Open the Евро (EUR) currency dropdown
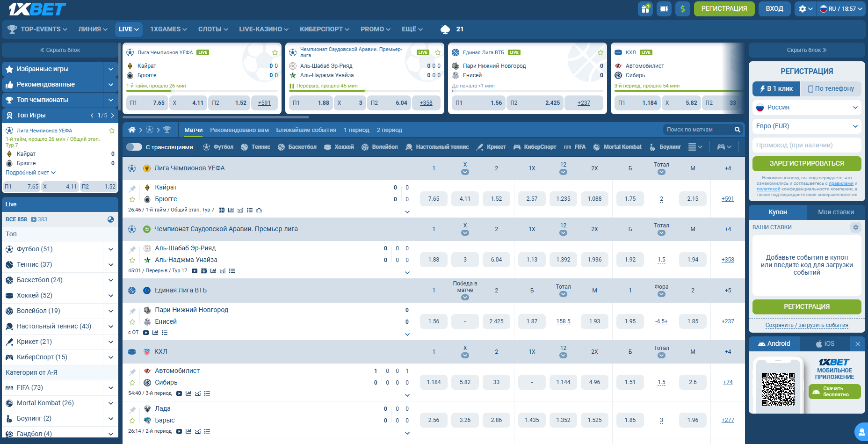The height and width of the screenshot is (444, 868). pyautogui.click(x=807, y=126)
